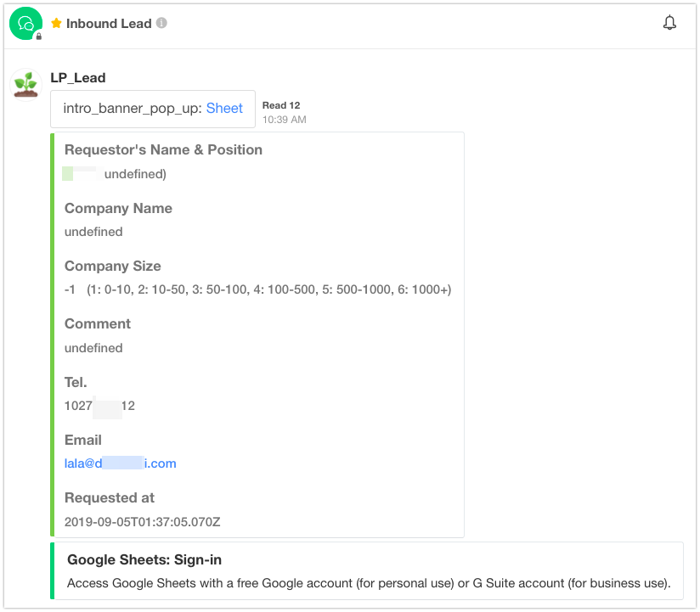The width and height of the screenshot is (700, 612).
Task: Click the Read 12 indicator
Action: [281, 105]
